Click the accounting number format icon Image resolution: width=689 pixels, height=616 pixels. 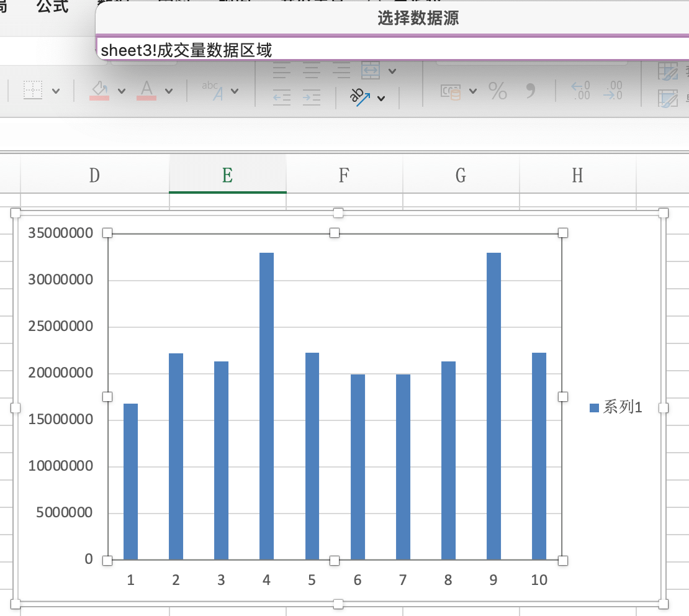(x=451, y=91)
